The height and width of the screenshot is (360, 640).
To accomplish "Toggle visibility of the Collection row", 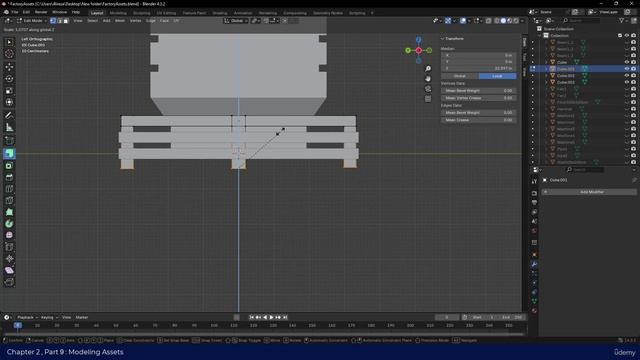I will tap(627, 36).
